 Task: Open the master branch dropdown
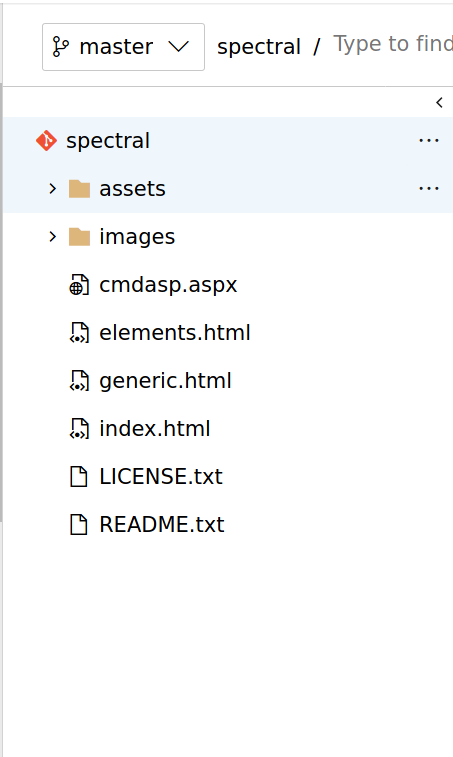point(123,47)
